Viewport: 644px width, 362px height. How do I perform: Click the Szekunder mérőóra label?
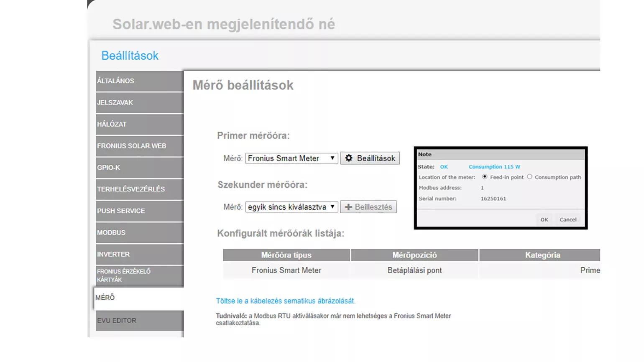click(x=263, y=185)
